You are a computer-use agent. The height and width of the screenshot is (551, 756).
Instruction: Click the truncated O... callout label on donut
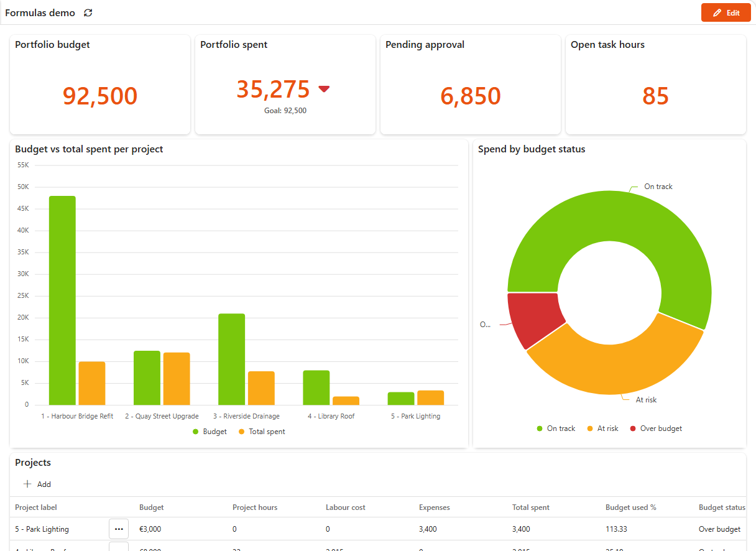(485, 325)
